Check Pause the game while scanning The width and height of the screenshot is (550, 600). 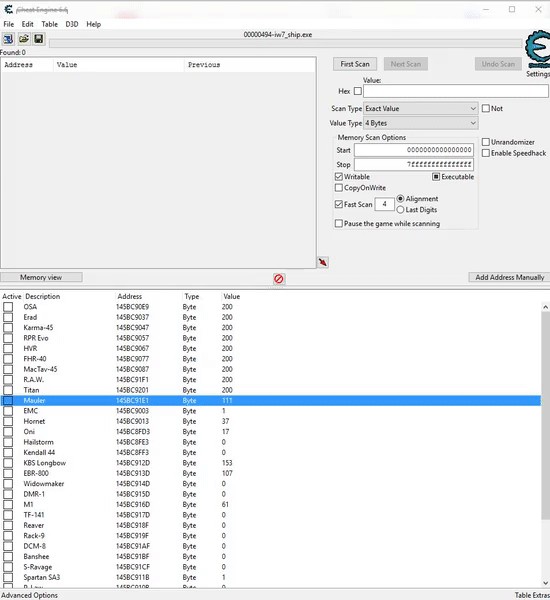pyautogui.click(x=338, y=223)
